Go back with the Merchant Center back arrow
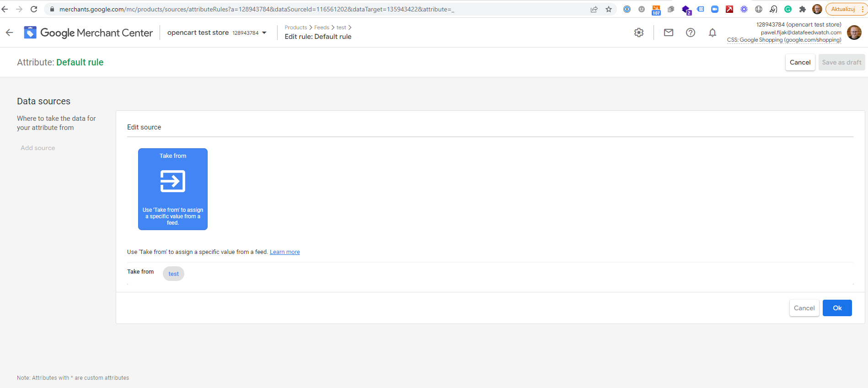Image resolution: width=868 pixels, height=388 pixels. 9,32
